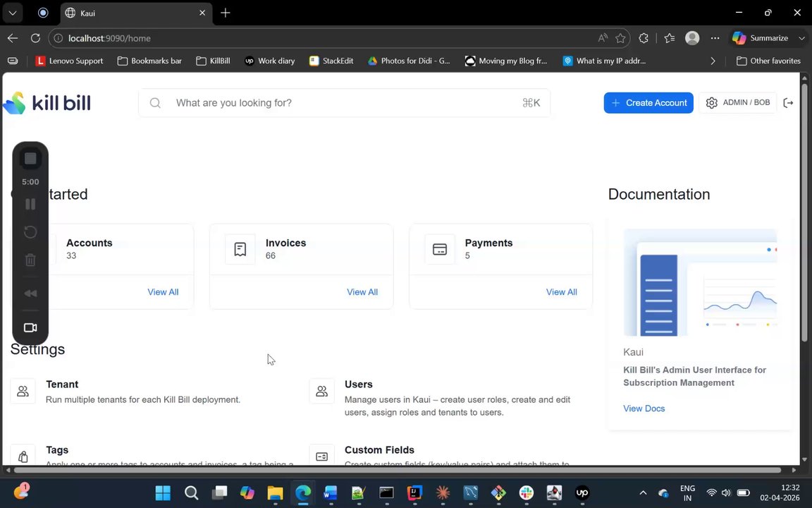
Task: Click the Kaui documentation thumbnail image
Action: tap(700, 282)
